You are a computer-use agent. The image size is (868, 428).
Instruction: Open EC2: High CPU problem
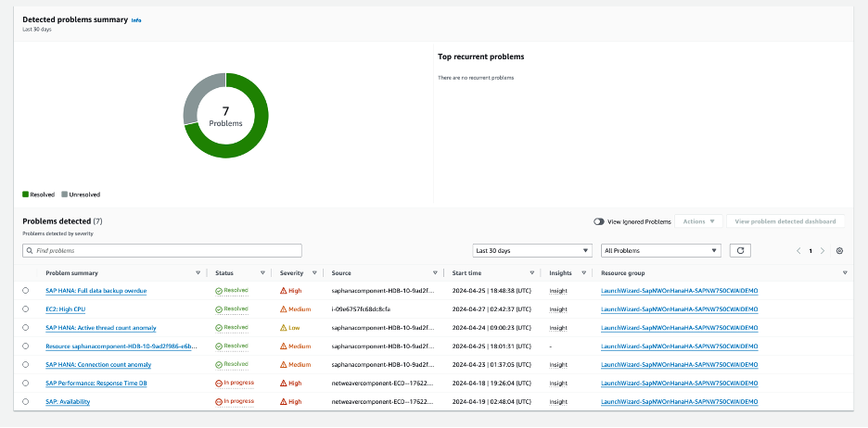[x=65, y=309]
